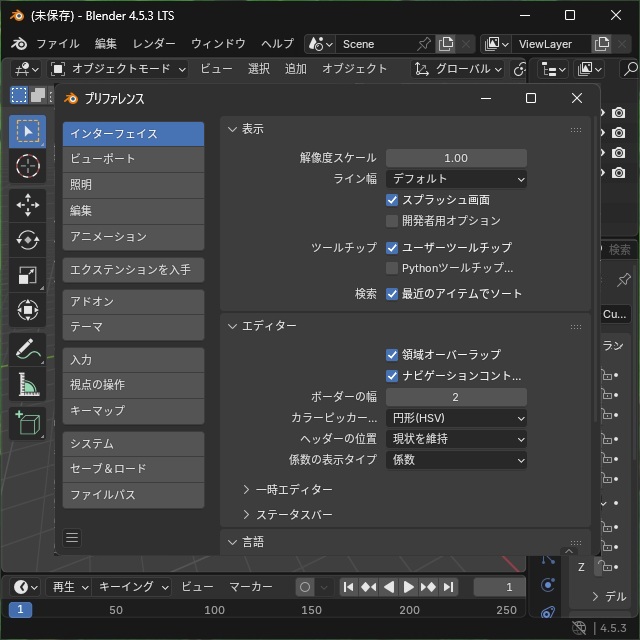
Task: Open the セーブ&ロード preferences section
Action: point(133,469)
